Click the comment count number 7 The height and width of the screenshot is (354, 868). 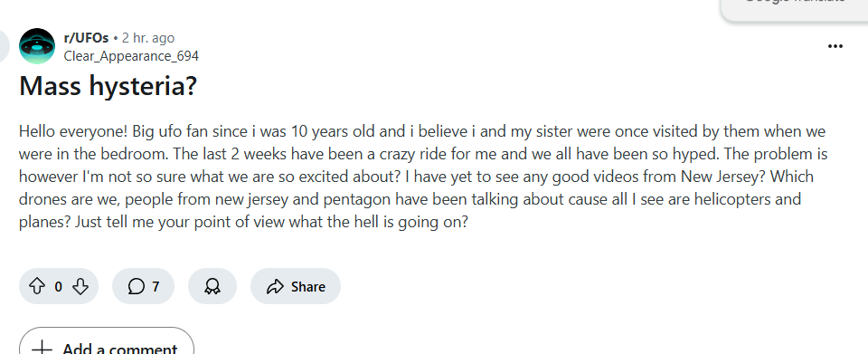tap(156, 286)
